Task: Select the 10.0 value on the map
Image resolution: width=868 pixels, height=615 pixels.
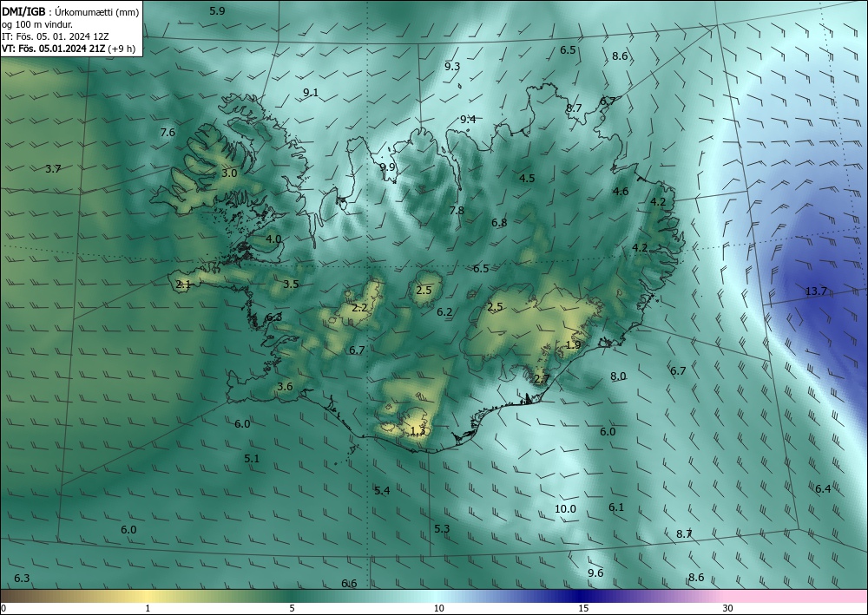Action: (565, 509)
